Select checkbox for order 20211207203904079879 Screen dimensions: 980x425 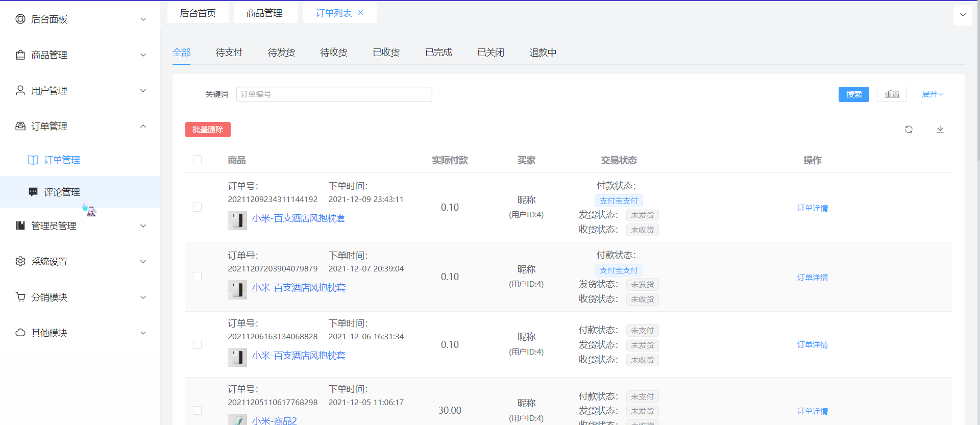(198, 277)
